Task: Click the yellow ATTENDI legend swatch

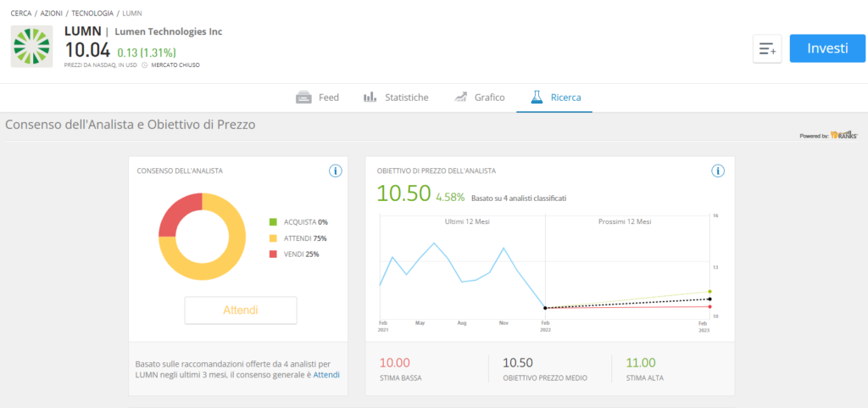Action: pos(273,238)
